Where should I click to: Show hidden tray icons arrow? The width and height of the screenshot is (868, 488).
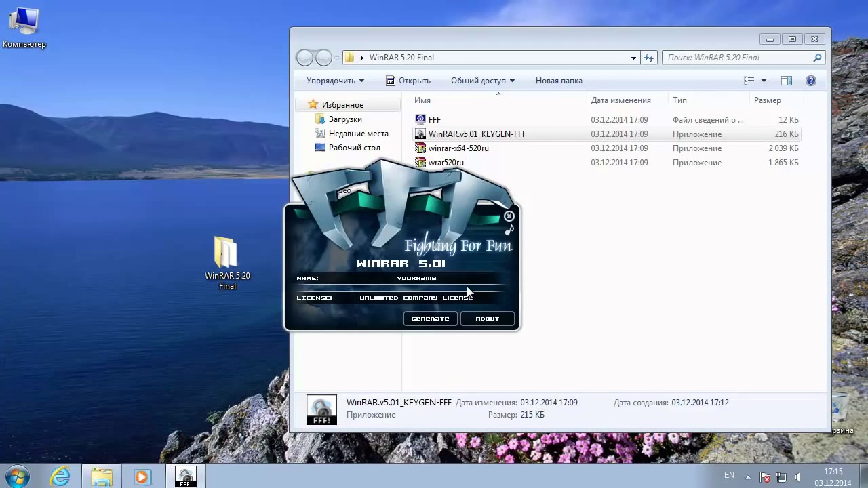(x=747, y=476)
